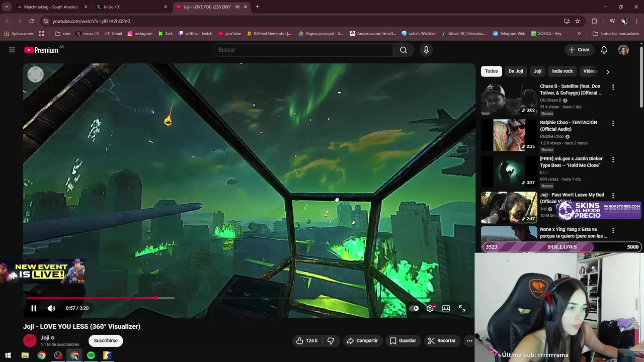Select the Todos filter chip

492,71
